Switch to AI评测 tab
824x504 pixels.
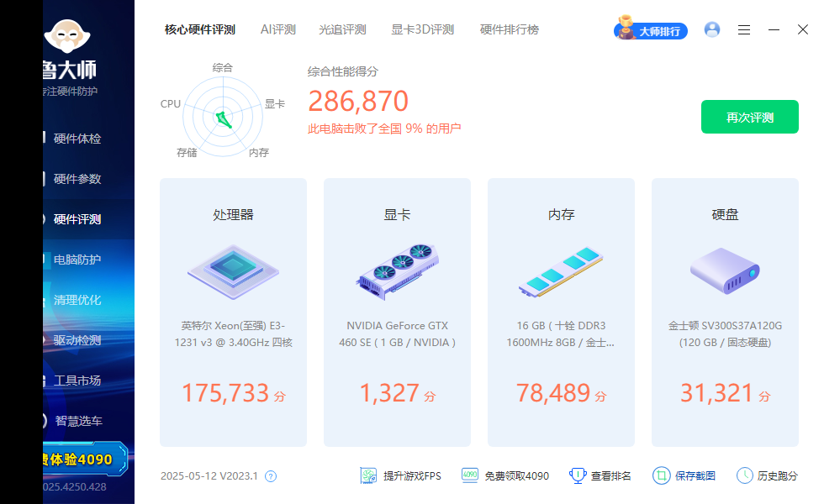pos(278,29)
